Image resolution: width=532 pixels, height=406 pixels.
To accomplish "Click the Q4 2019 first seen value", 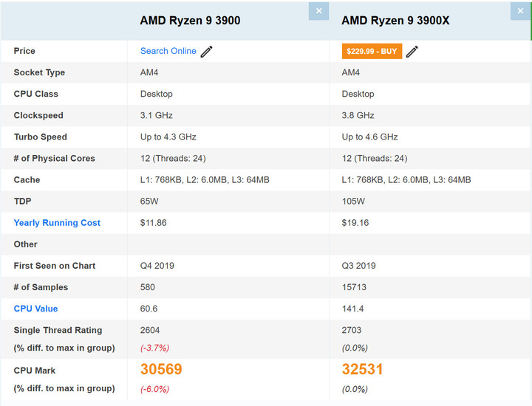I will point(157,266).
